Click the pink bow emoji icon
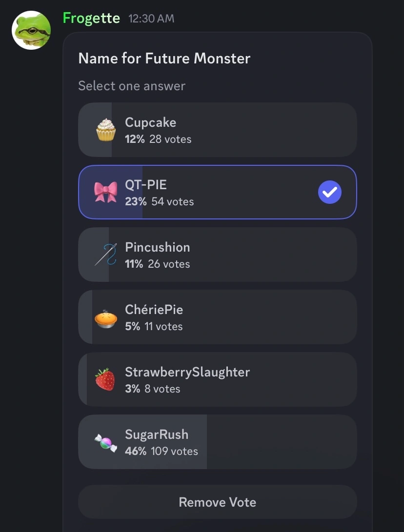Image resolution: width=404 pixels, height=532 pixels. [x=106, y=192]
